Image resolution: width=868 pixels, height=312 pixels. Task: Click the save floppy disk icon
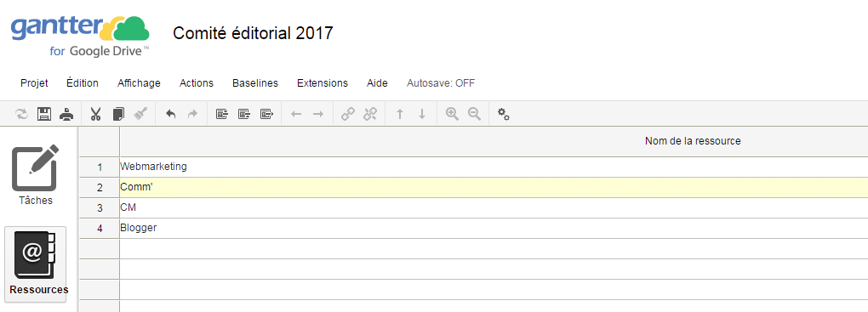[x=44, y=115]
